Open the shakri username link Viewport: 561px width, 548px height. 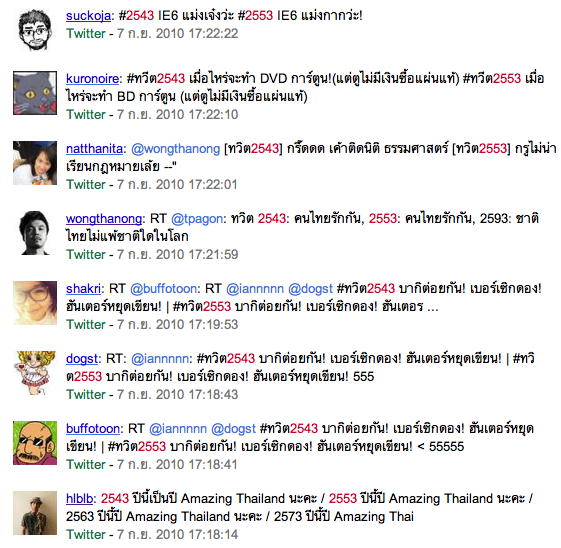pyautogui.click(x=83, y=288)
